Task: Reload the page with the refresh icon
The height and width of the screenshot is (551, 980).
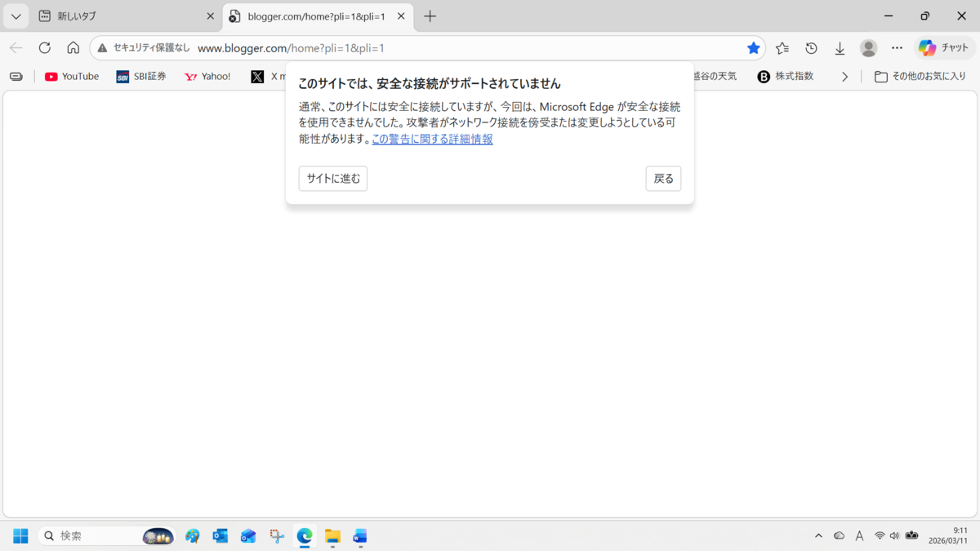Action: pyautogui.click(x=45, y=48)
